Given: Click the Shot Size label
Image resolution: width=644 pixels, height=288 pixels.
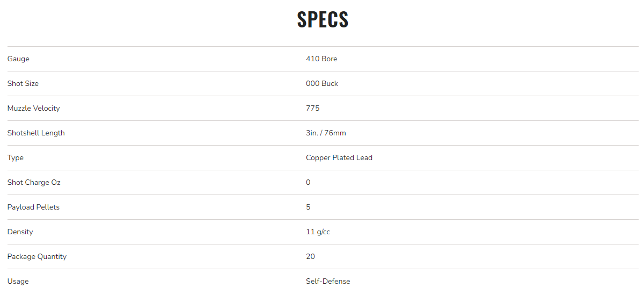Looking at the screenshot, I should coord(23,84).
